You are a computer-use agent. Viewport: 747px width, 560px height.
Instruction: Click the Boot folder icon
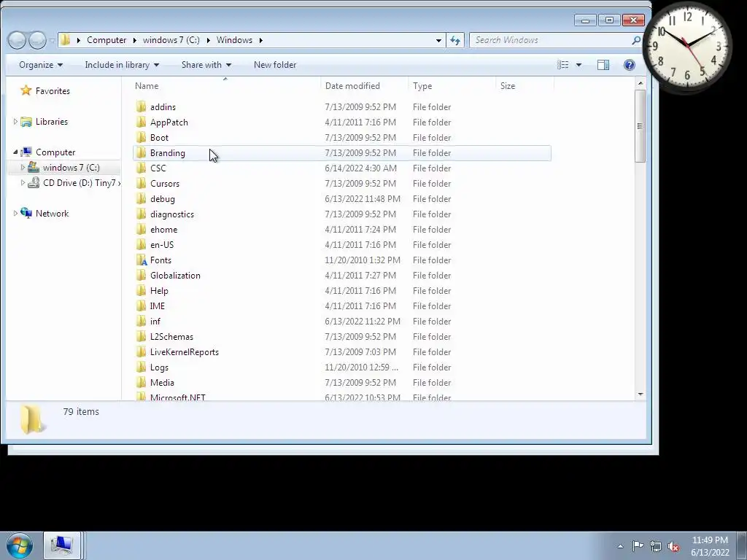141,137
